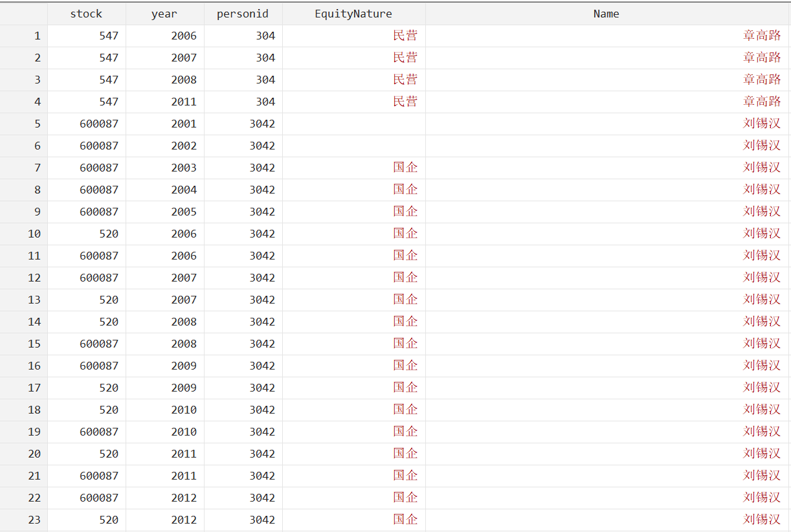Click year 2010 in row 19
Viewport: 791px width, 532px height.
[184, 432]
